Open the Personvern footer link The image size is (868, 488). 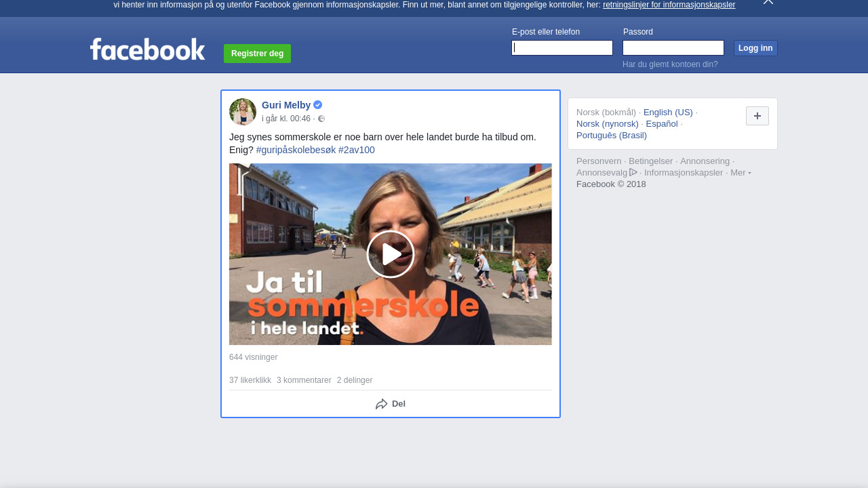tap(599, 161)
